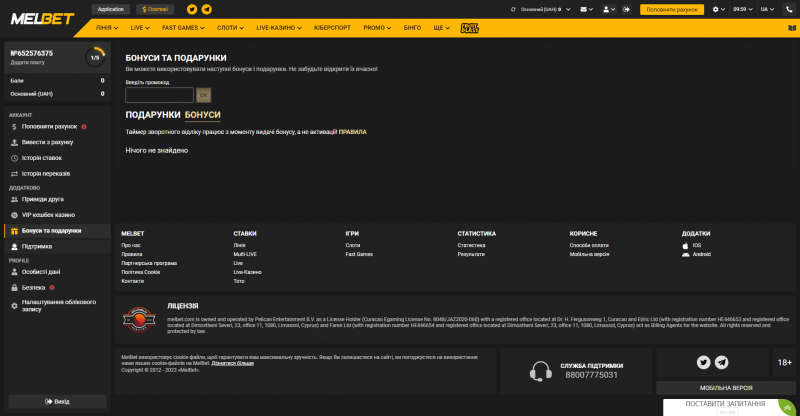Click Дізнатися більше cookie link
Image resolution: width=800 pixels, height=416 pixels.
[x=233, y=363]
